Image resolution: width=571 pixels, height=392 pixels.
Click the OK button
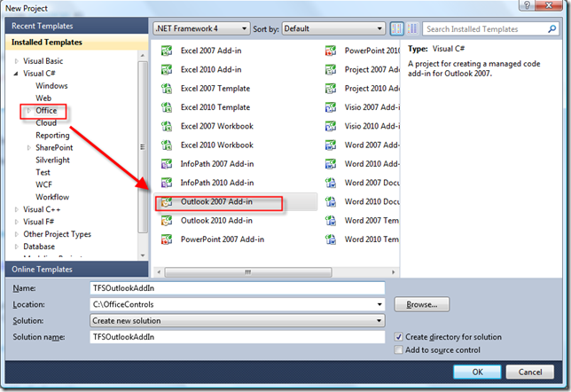pos(477,372)
